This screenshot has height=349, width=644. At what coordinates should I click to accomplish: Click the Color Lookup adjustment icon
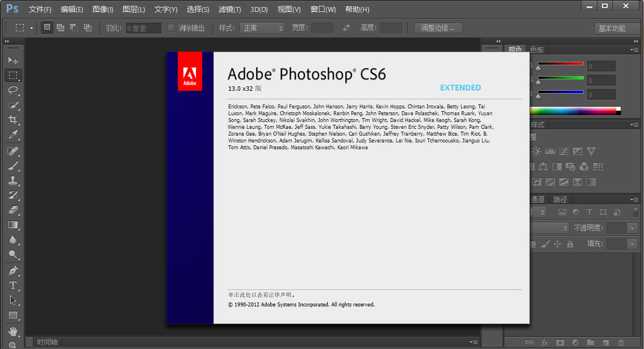(x=598, y=166)
